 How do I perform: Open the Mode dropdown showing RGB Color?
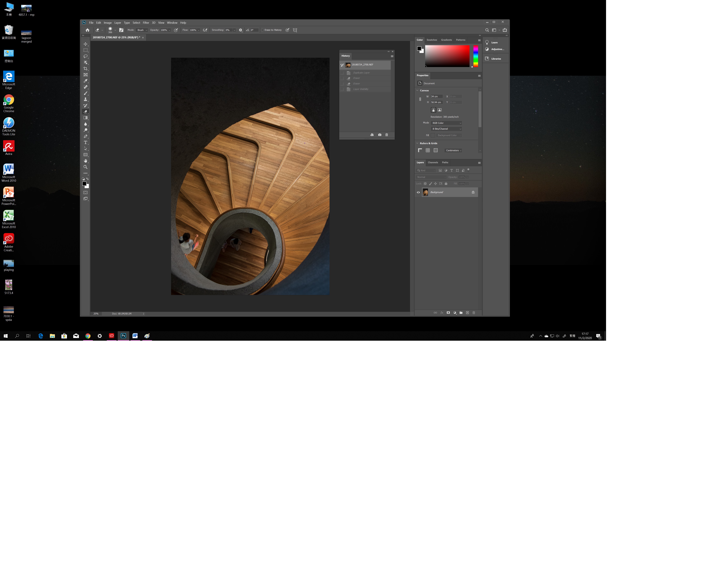click(x=446, y=123)
